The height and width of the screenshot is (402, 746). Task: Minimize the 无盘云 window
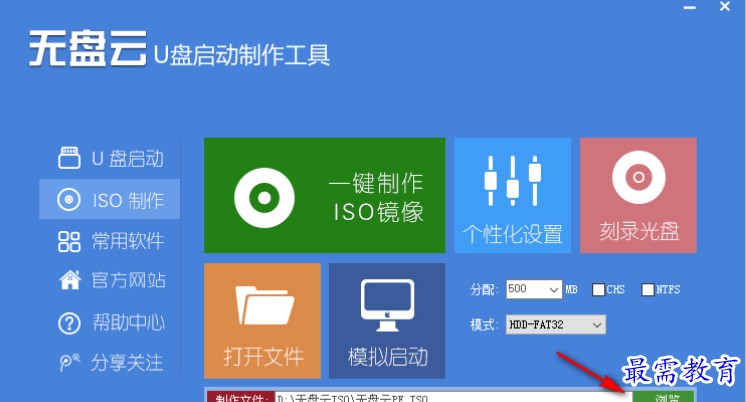(x=690, y=8)
